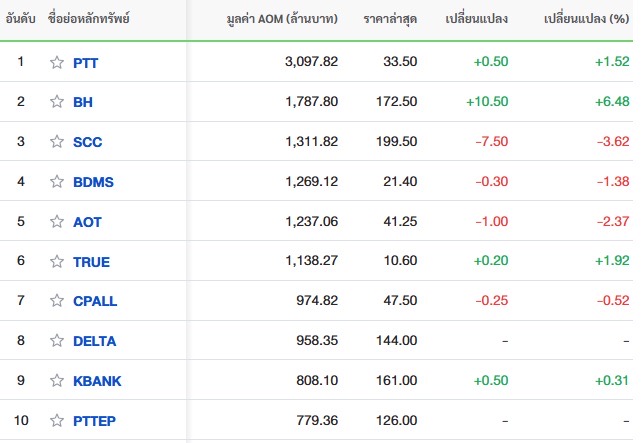Toggle favorite star for PTT
642x443 pixels.
pos(57,62)
